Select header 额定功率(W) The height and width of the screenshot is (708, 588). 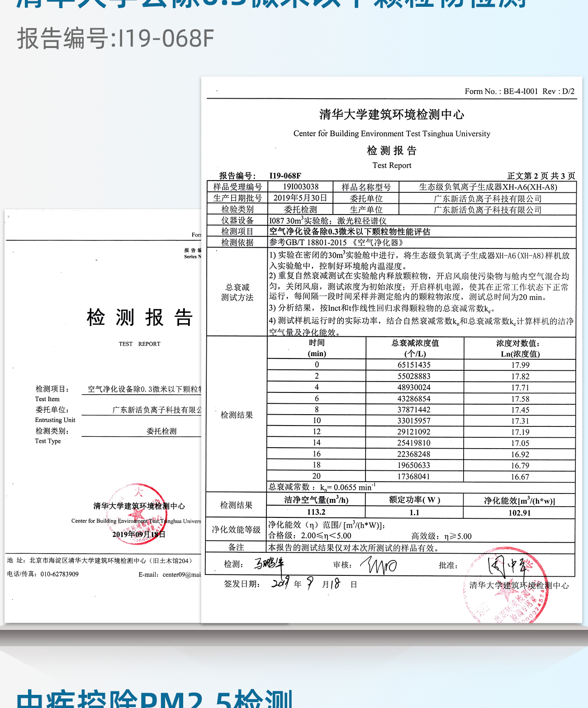tap(414, 500)
